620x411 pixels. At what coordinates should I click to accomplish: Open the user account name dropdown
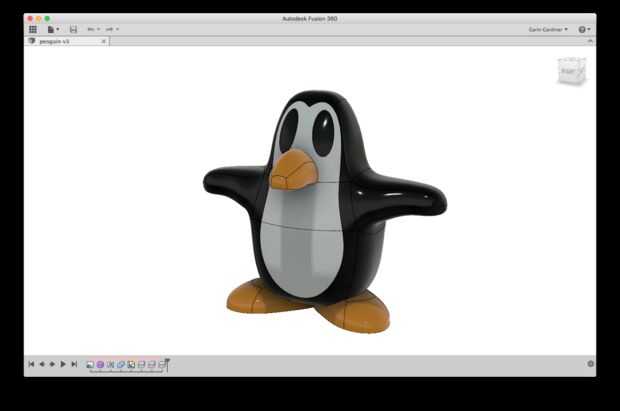tap(548, 29)
